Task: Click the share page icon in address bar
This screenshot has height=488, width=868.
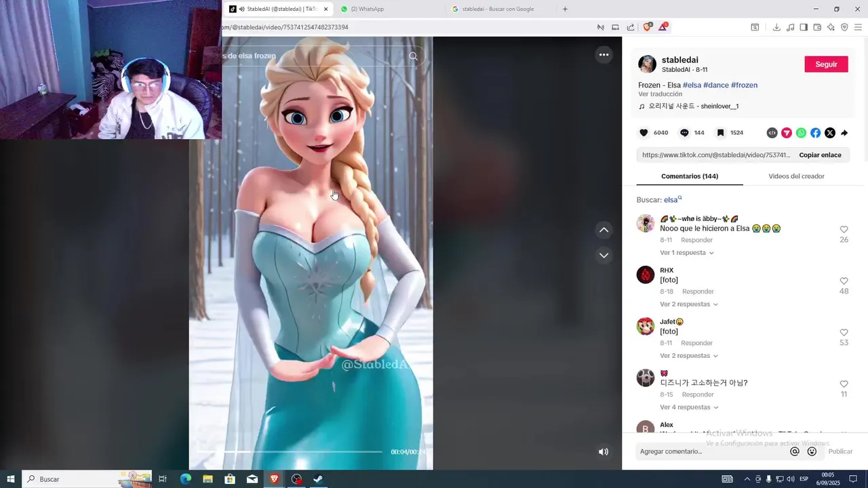Action: (x=631, y=27)
